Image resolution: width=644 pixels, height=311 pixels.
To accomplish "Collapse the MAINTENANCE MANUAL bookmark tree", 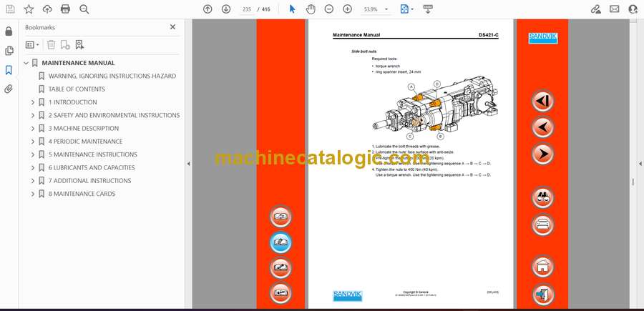I will pos(26,63).
